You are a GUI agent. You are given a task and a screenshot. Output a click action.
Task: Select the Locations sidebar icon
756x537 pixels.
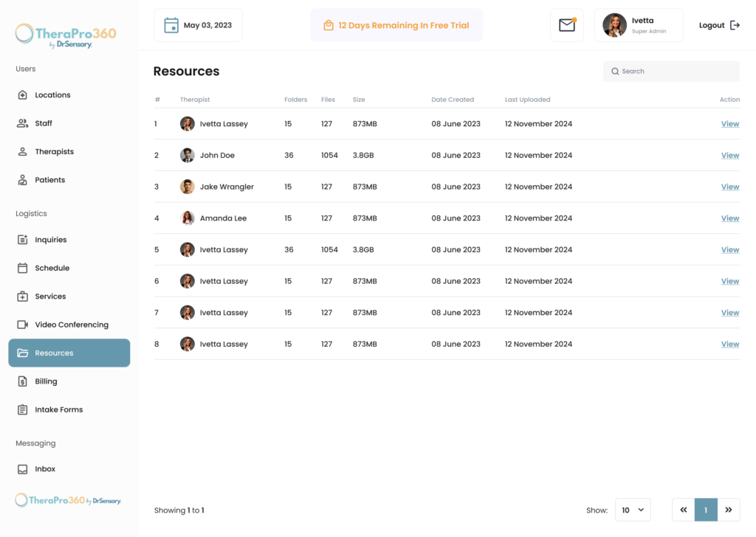coord(23,95)
